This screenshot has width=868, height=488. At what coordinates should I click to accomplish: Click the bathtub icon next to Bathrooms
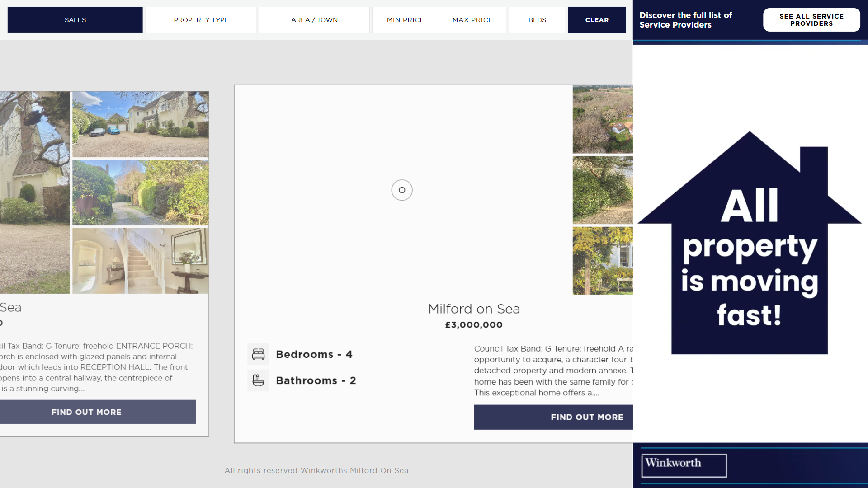258,380
